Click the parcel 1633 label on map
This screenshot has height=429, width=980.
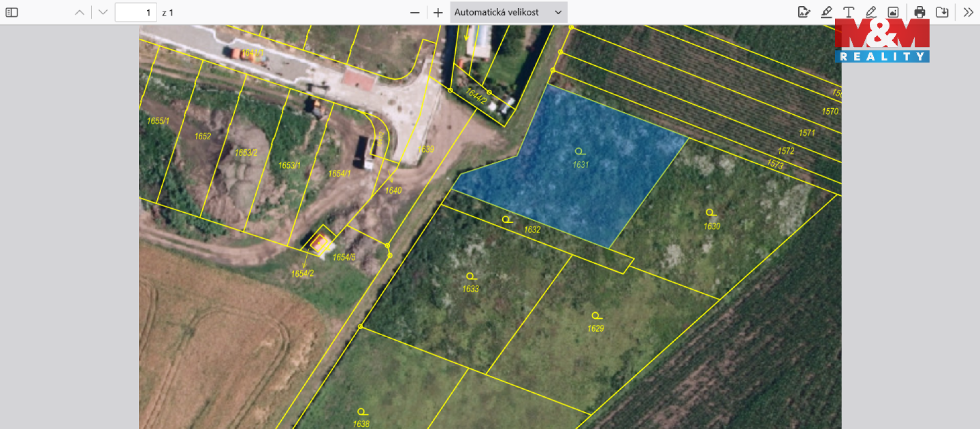coord(471,289)
